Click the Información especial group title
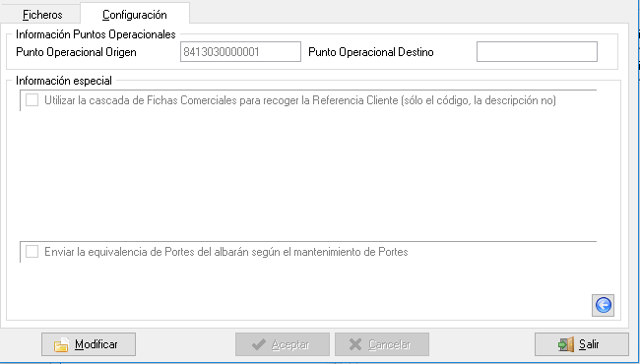 coord(64,81)
